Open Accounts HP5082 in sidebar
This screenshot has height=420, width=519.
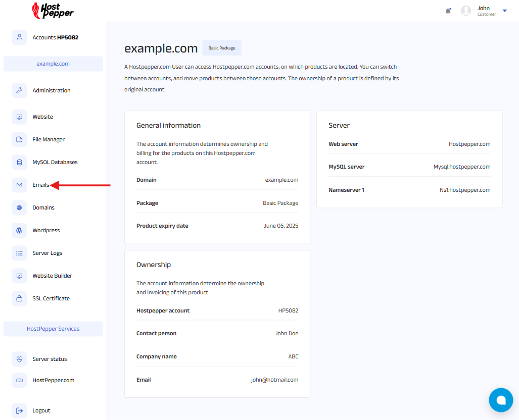55,37
